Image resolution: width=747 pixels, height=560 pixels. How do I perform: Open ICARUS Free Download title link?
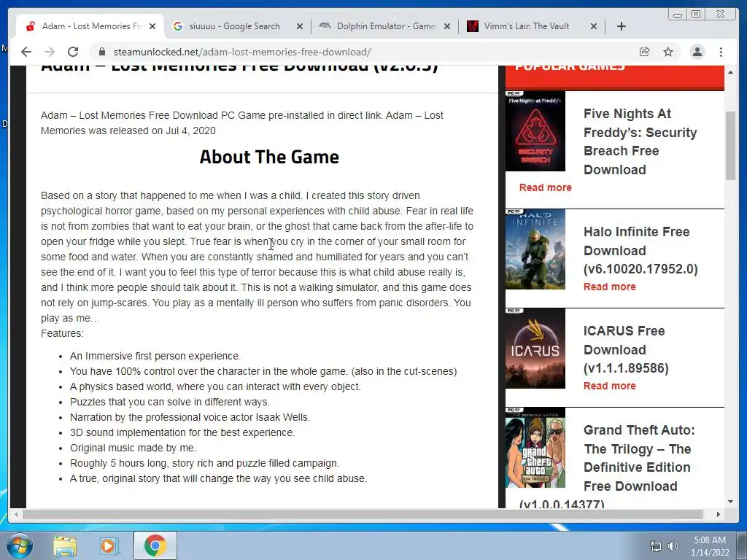626,349
